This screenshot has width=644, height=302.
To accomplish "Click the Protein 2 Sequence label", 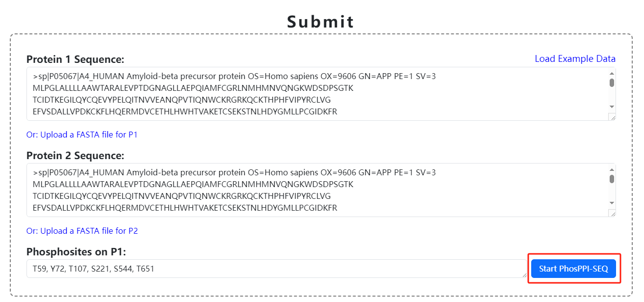I will pyautogui.click(x=76, y=156).
